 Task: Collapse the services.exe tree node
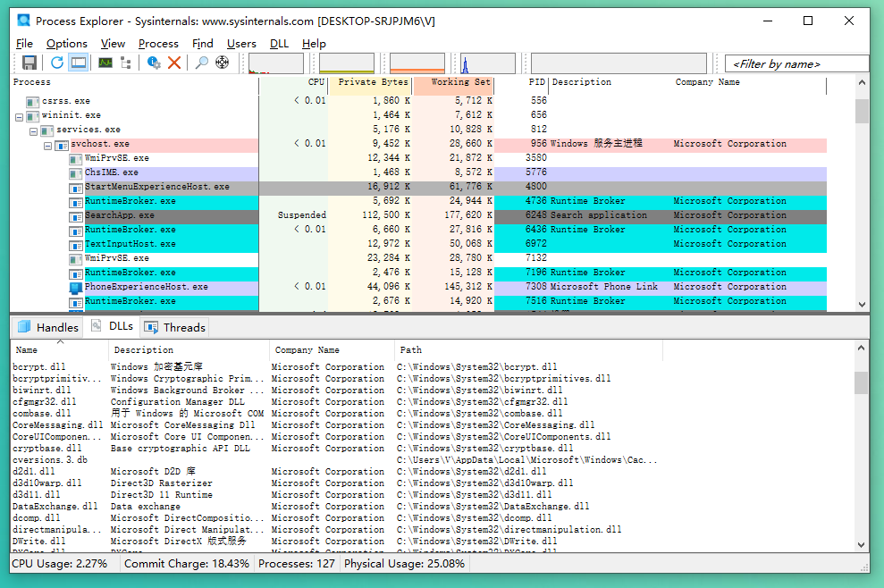point(33,131)
